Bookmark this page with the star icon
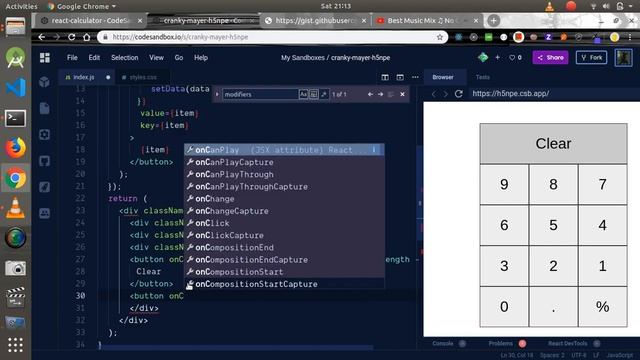Screen dimensions: 640x360 click(440, 37)
